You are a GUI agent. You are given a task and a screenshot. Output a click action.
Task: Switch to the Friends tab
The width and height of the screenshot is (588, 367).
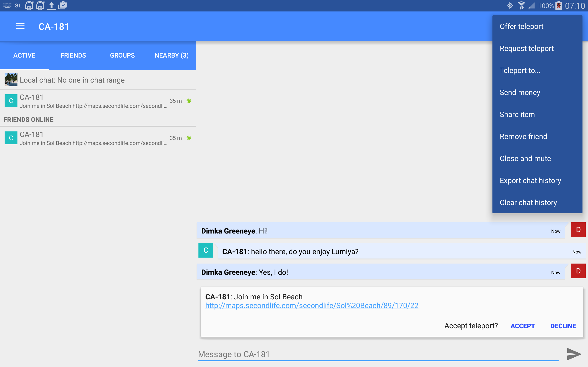(73, 55)
